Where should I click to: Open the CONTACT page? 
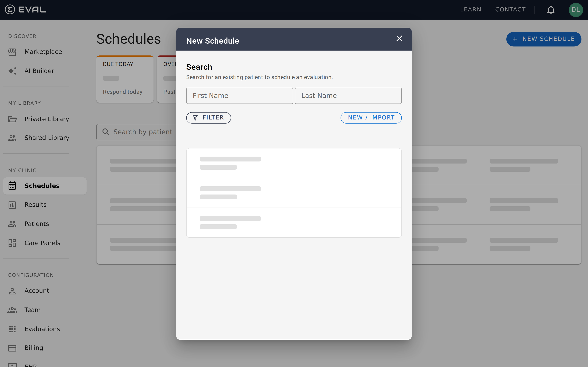tap(510, 9)
